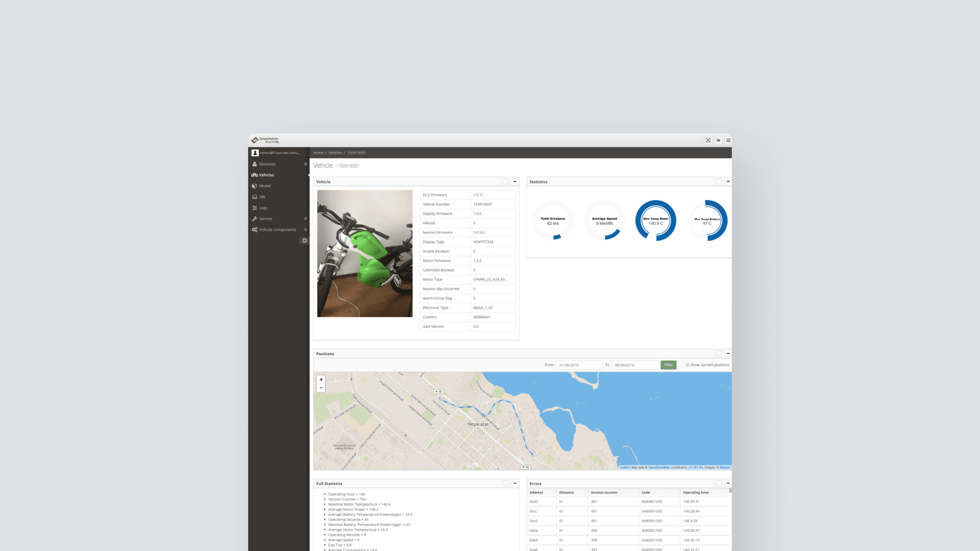Expand the Vehicle components submenu
980x551 pixels.
[306, 230]
